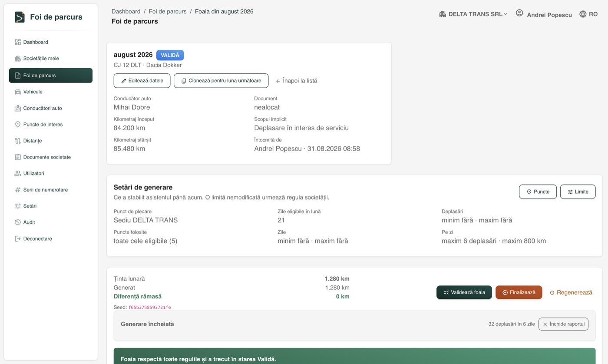Click Foi de parcurs breadcrumb link

(x=168, y=11)
